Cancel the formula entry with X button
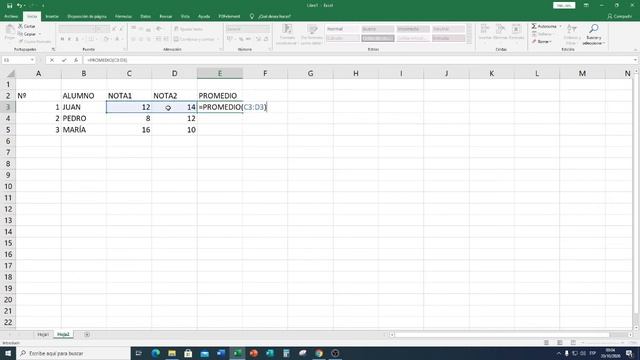This screenshot has height=360, width=640. click(52, 60)
